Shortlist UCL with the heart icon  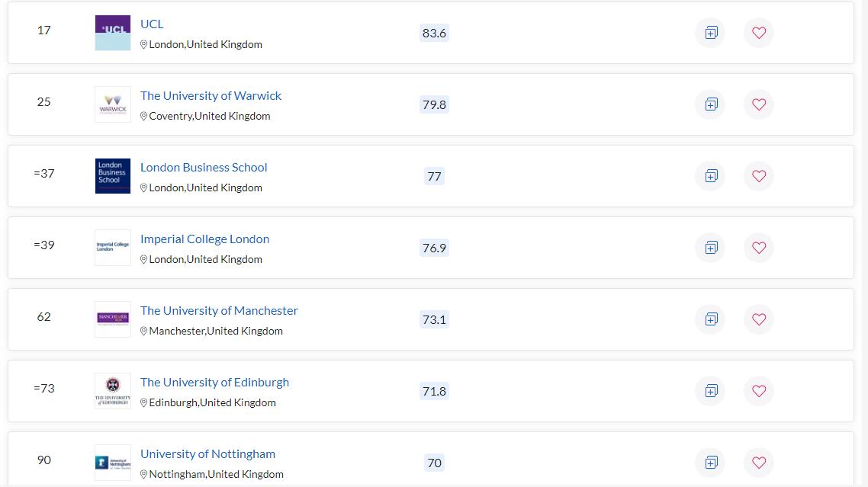point(758,33)
